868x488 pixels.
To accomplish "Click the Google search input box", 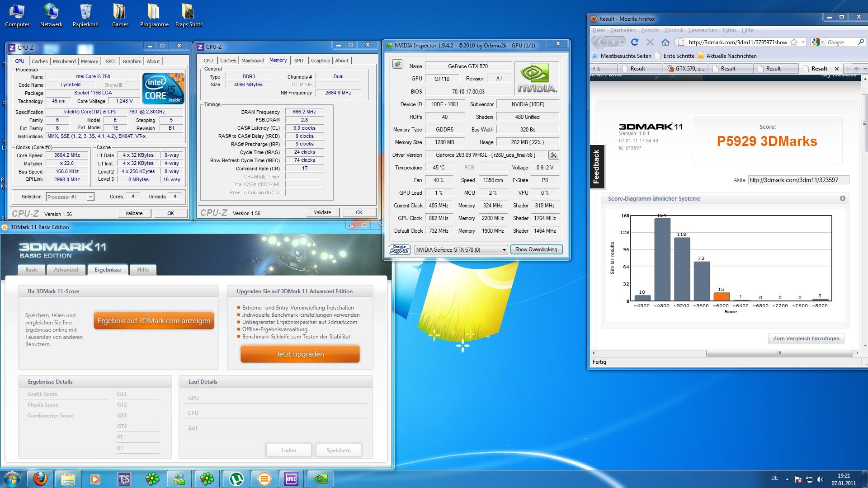I will point(841,42).
